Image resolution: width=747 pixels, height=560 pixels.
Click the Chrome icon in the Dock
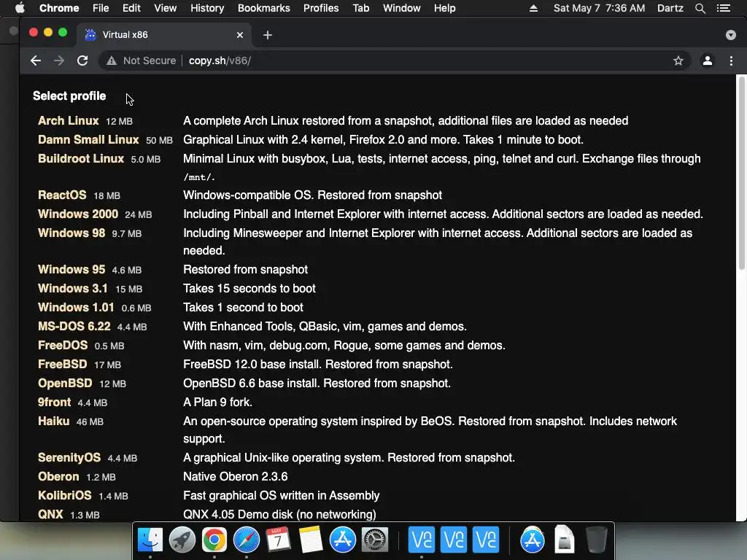click(x=214, y=540)
